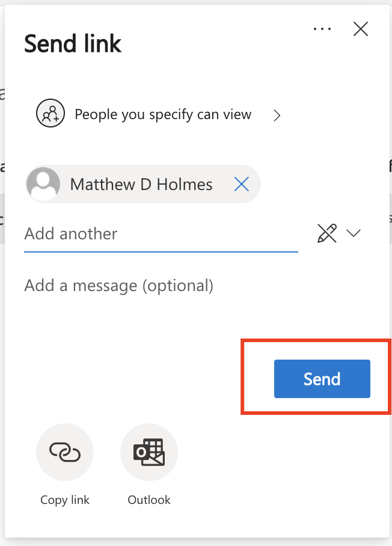
Task: Click Matthew D Holmes's avatar picture
Action: (43, 184)
